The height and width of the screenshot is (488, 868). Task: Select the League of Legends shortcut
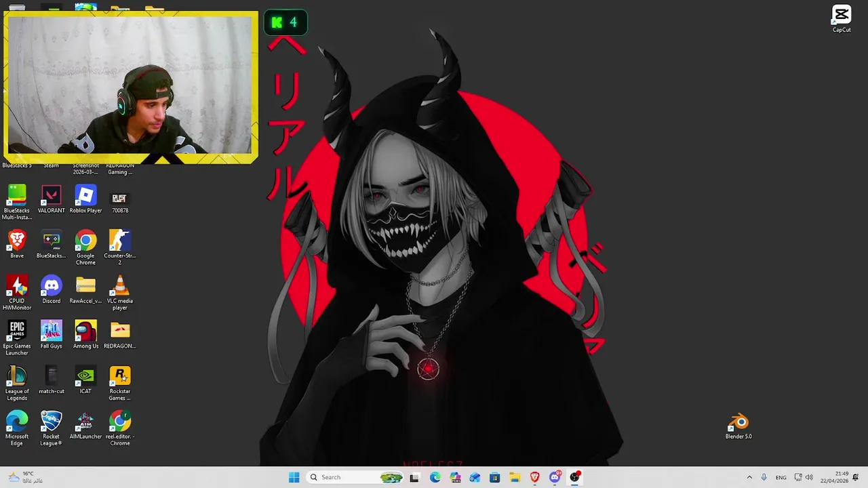click(17, 384)
